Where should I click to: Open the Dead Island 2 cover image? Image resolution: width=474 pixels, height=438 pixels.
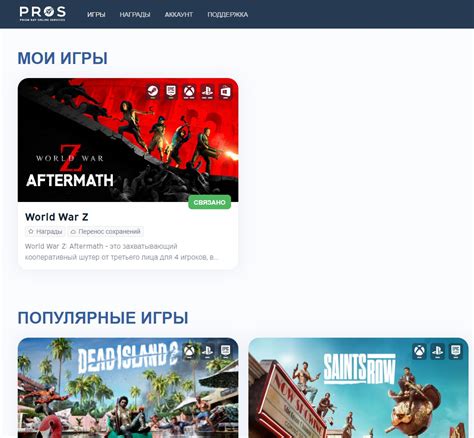128,388
